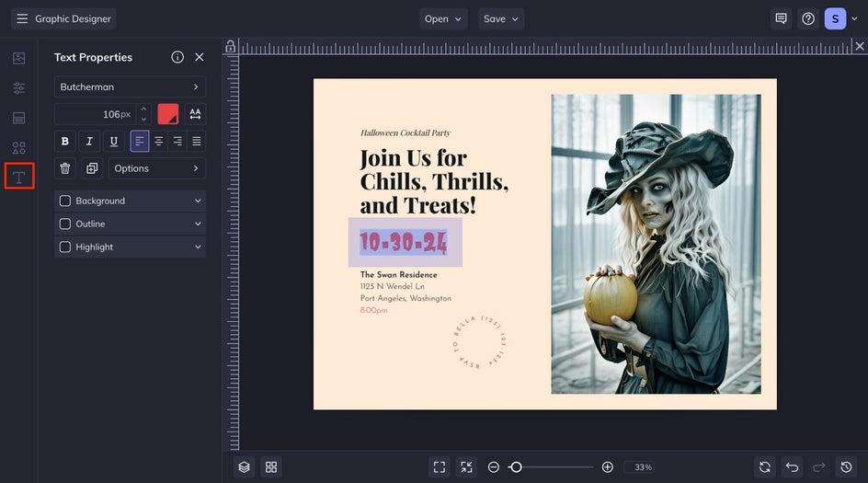Duplicate the text layer
The height and width of the screenshot is (483, 868).
92,168
